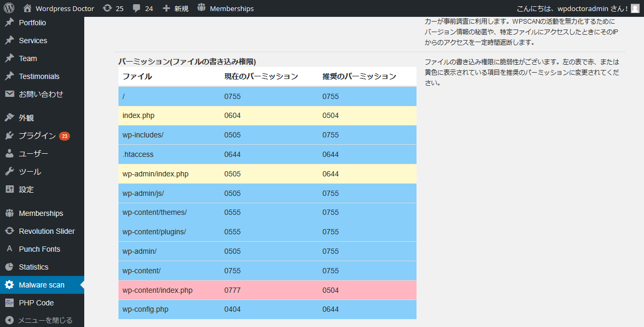Open the updates icon showing 25
Viewport: 644px width, 327px height.
[x=107, y=8]
